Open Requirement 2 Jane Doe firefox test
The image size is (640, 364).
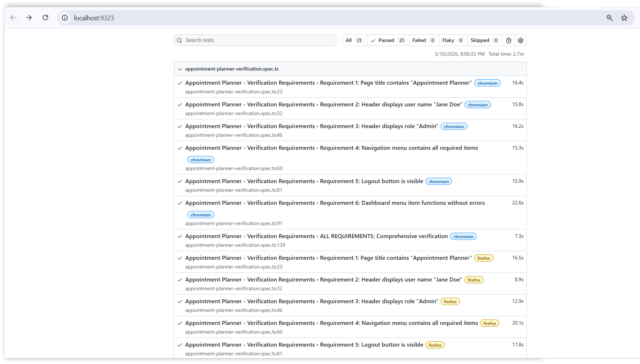tap(324, 280)
